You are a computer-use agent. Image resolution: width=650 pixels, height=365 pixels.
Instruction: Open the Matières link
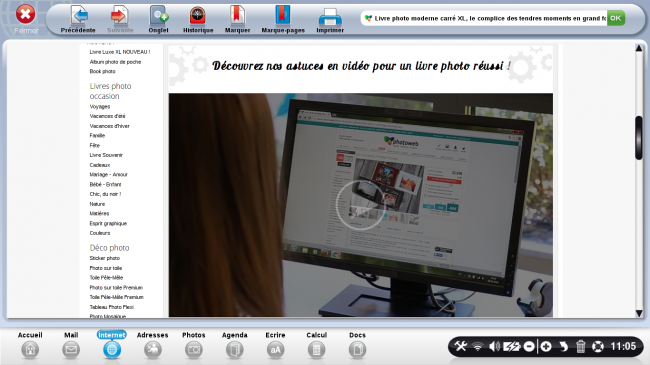point(99,214)
